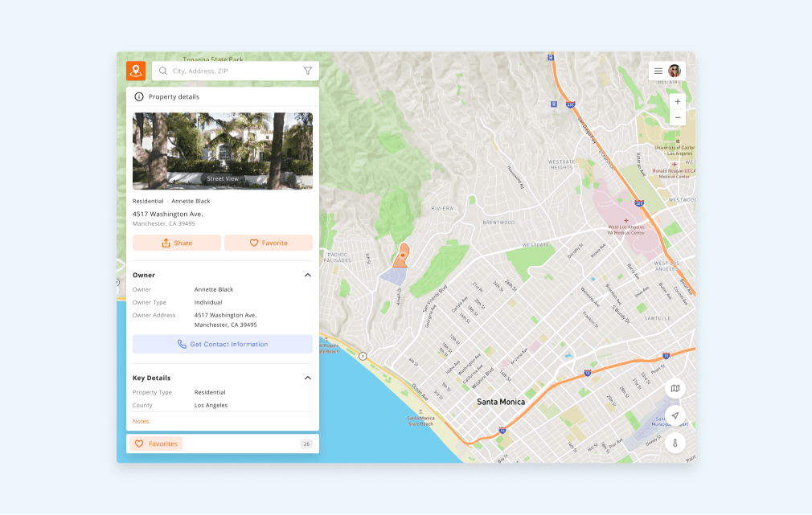Click the Property details header label
Viewport: 812px width, 515px height.
[x=174, y=96]
